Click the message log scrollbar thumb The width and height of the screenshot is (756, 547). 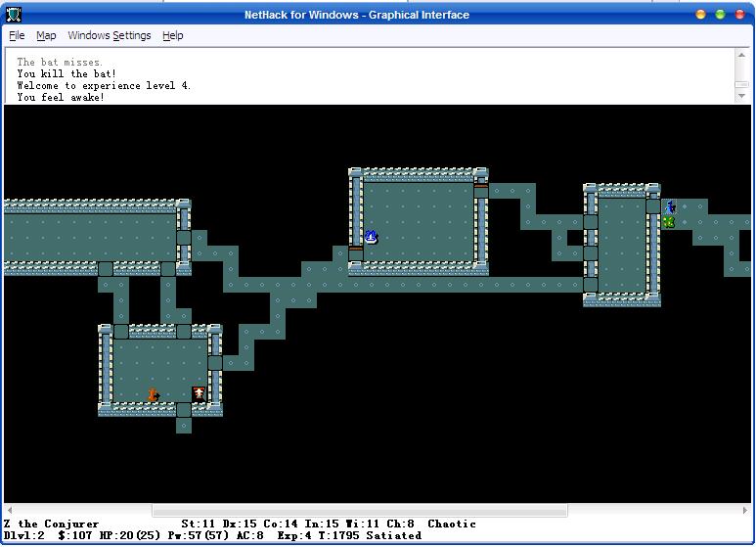point(741,84)
